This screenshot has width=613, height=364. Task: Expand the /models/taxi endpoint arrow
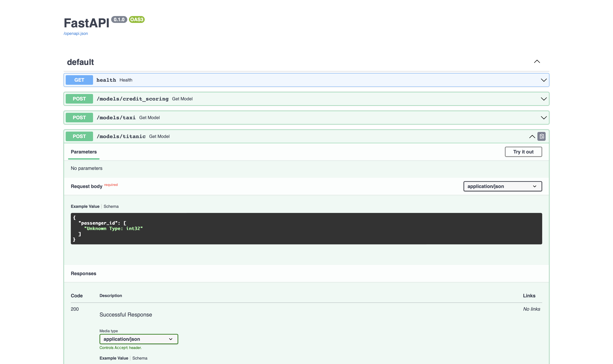(544, 118)
